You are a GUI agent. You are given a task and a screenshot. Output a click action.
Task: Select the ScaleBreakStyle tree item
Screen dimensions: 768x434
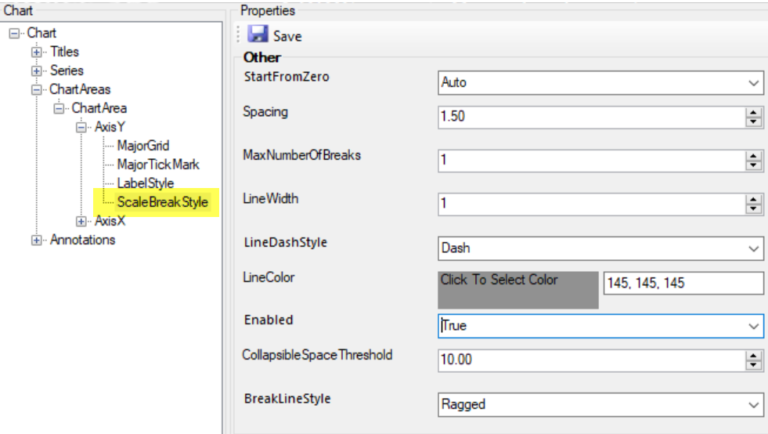163,202
